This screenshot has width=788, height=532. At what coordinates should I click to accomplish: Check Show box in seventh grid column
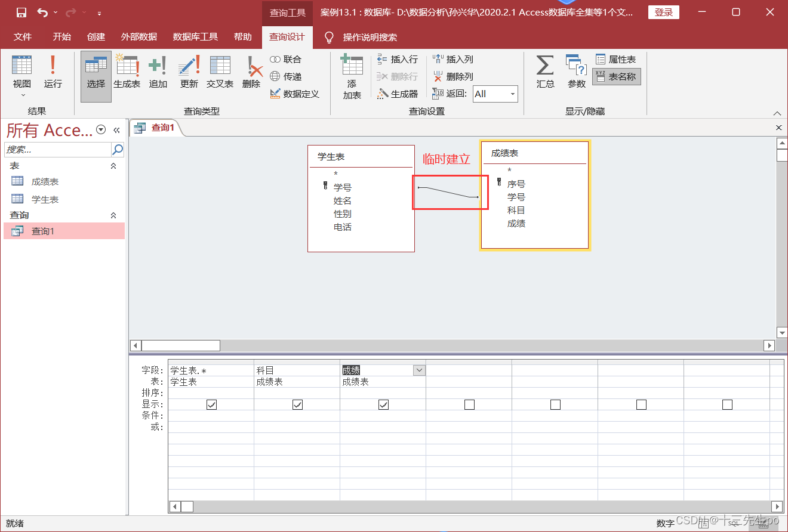727,404
